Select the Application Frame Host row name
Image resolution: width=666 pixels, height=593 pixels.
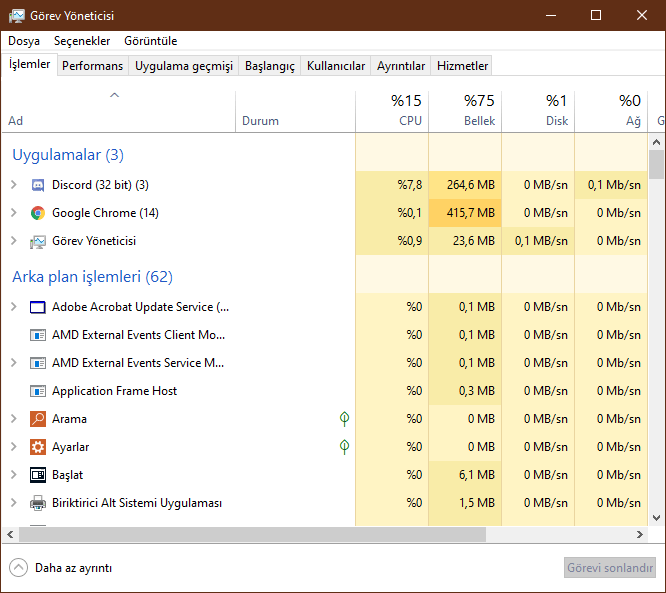click(114, 391)
